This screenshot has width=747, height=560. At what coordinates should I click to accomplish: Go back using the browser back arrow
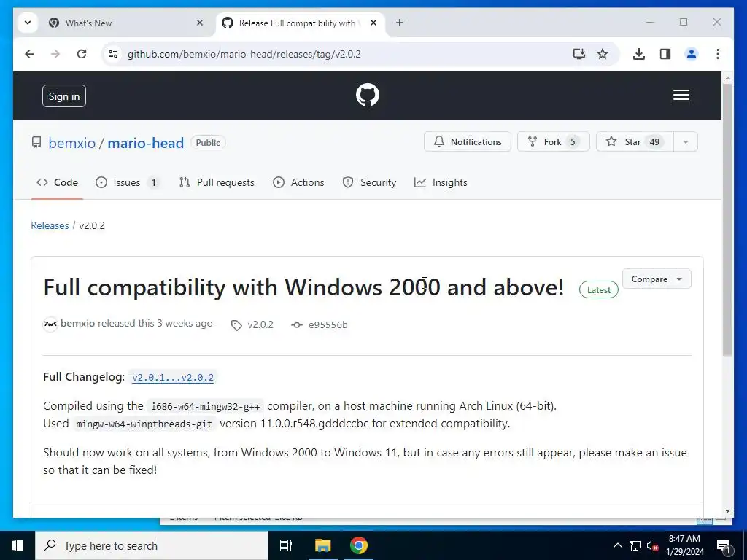coord(29,54)
